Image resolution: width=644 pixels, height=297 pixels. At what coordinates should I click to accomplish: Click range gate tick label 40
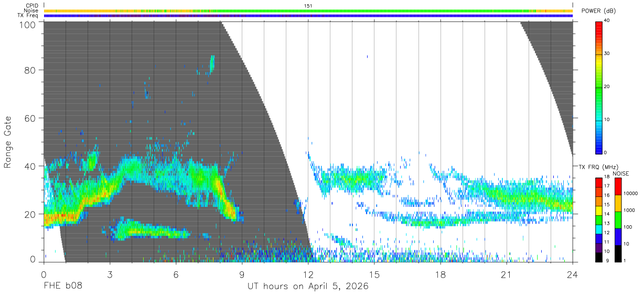click(x=30, y=166)
